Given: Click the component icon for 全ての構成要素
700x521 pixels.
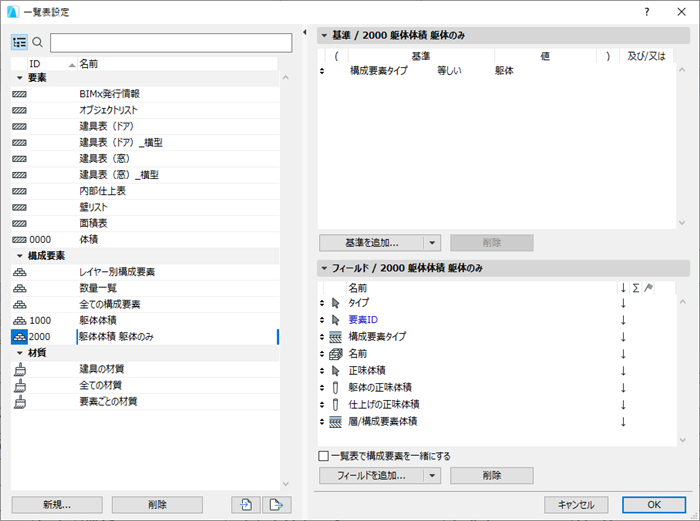Looking at the screenshot, I should (20, 304).
